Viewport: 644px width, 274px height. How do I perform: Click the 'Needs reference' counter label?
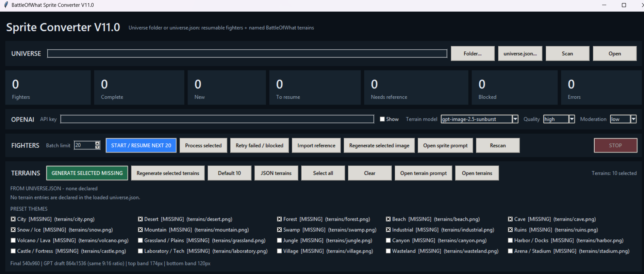click(389, 97)
